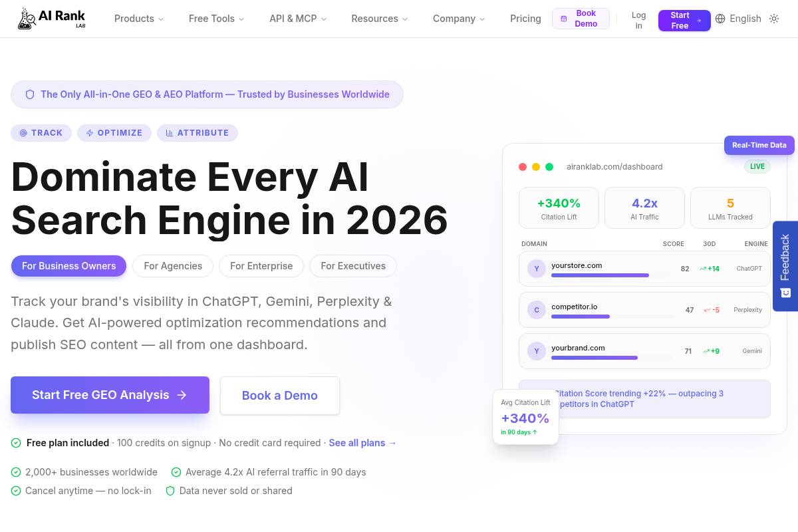Click the competitor.io domain row
The image size is (798, 532).
point(644,310)
